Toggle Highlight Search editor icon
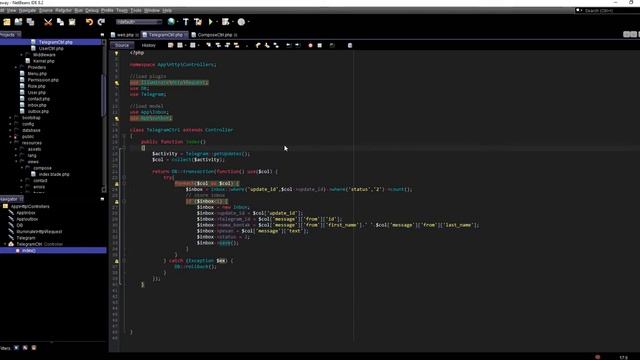The width and height of the screenshot is (640, 360). pyautogui.click(x=237, y=45)
